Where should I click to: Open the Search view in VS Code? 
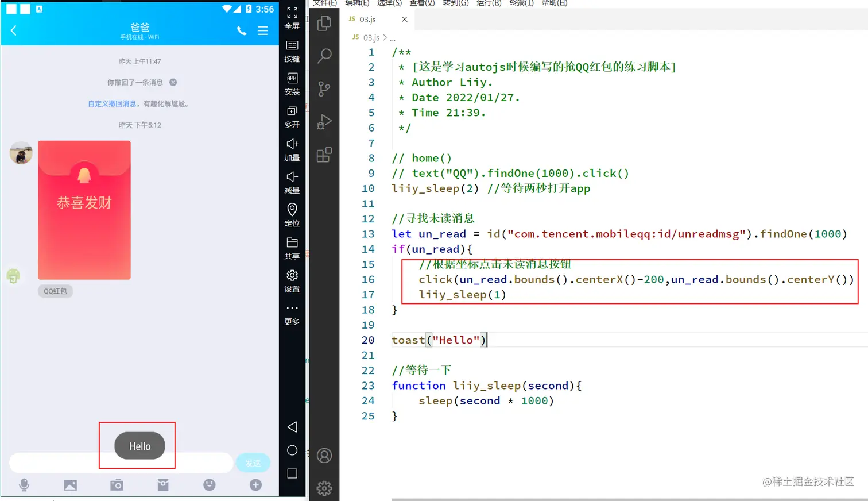[x=324, y=56]
